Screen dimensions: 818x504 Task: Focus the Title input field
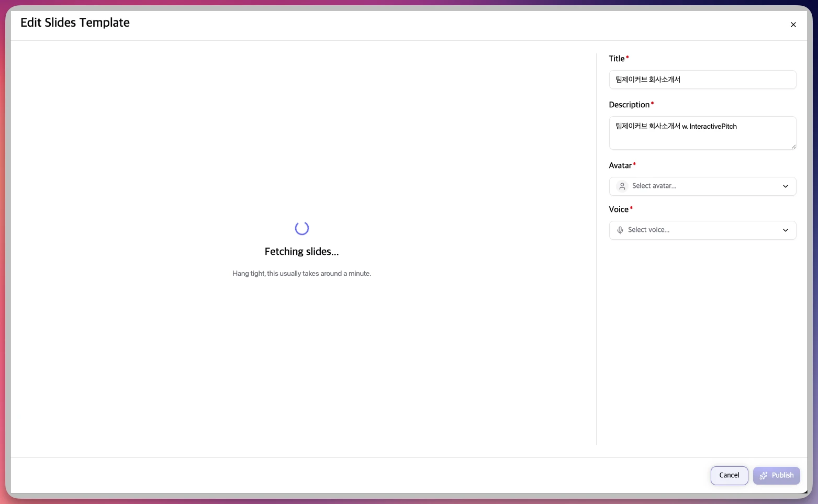(702, 80)
